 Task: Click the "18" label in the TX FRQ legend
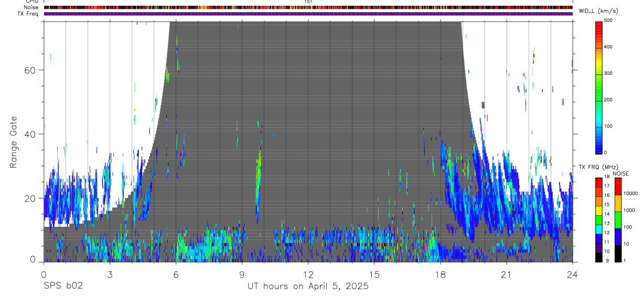[x=606, y=177]
